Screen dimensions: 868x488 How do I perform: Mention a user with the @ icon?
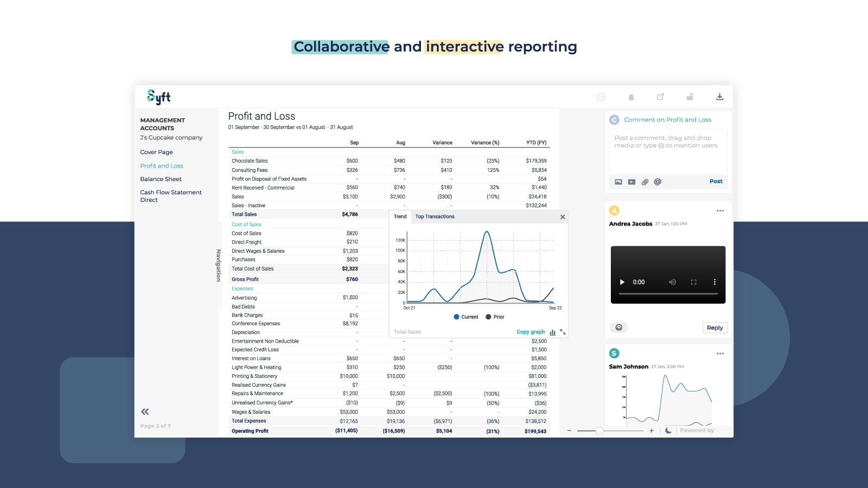coord(658,182)
